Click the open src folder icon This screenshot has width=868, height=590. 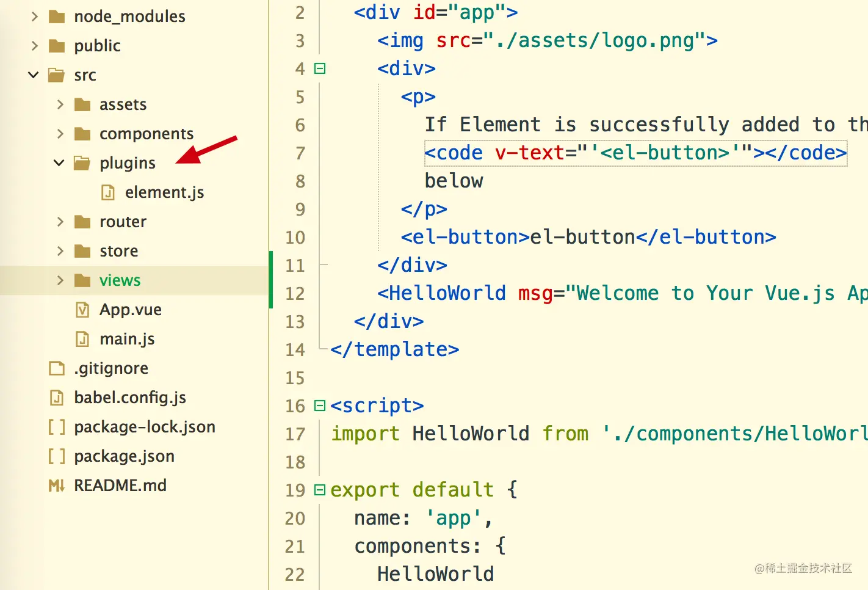pyautogui.click(x=57, y=75)
